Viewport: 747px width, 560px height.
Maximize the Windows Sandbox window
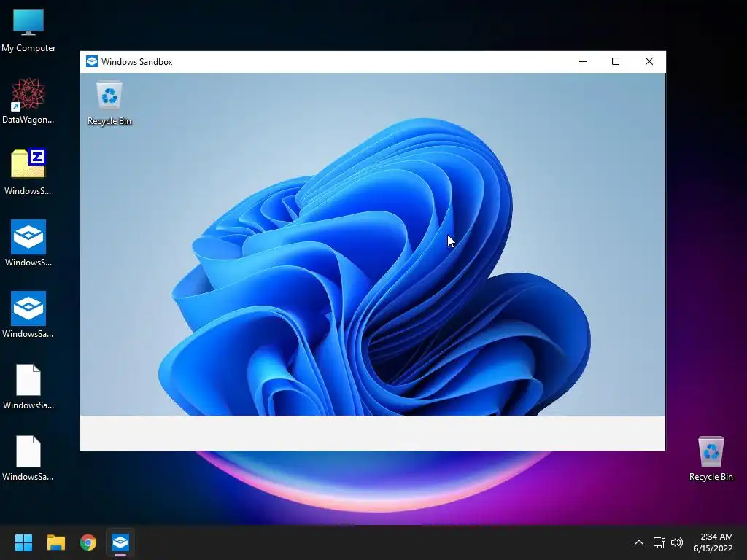pos(616,61)
